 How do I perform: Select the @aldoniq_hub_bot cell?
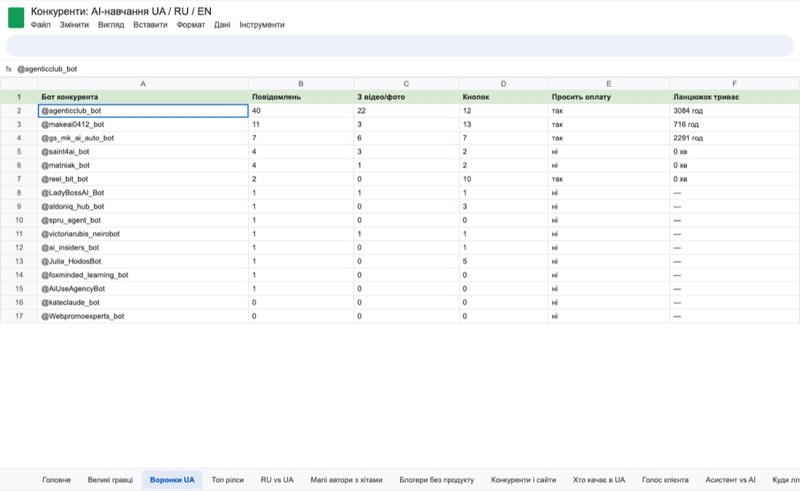click(143, 206)
